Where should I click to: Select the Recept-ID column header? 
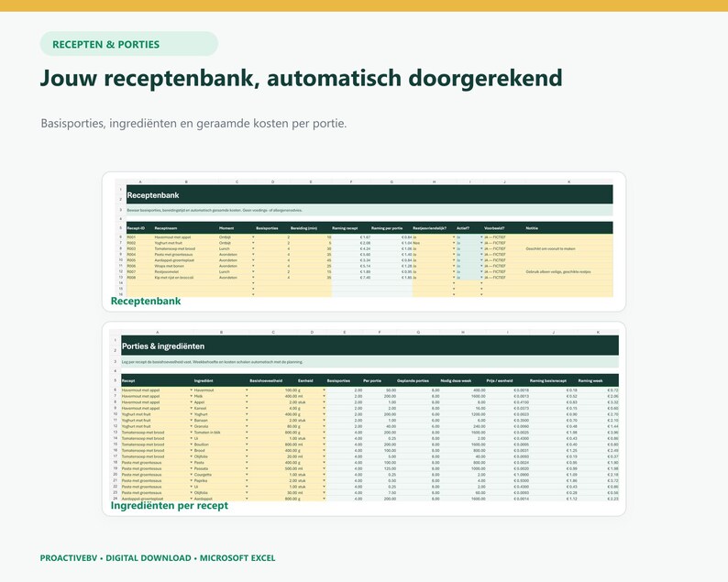[x=135, y=228]
